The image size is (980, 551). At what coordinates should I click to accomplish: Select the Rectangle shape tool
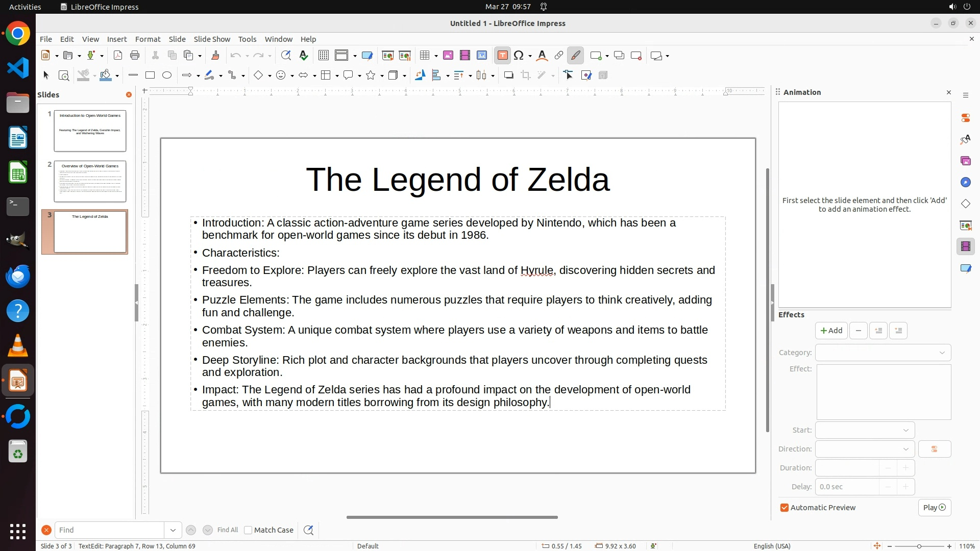click(150, 76)
